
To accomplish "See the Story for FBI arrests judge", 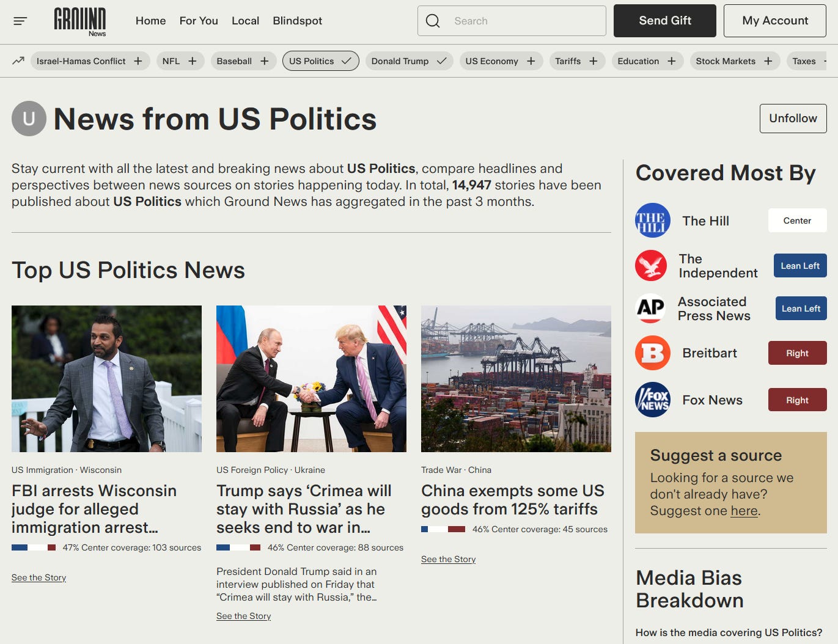I will pyautogui.click(x=39, y=577).
